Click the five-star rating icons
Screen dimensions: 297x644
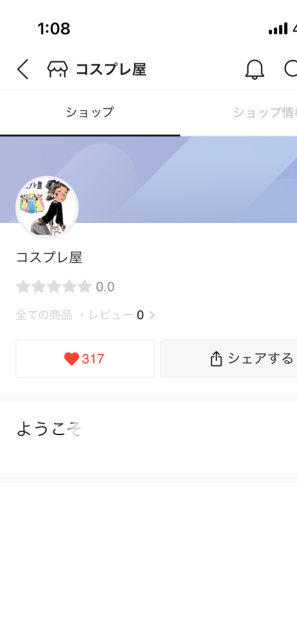pos(53,287)
